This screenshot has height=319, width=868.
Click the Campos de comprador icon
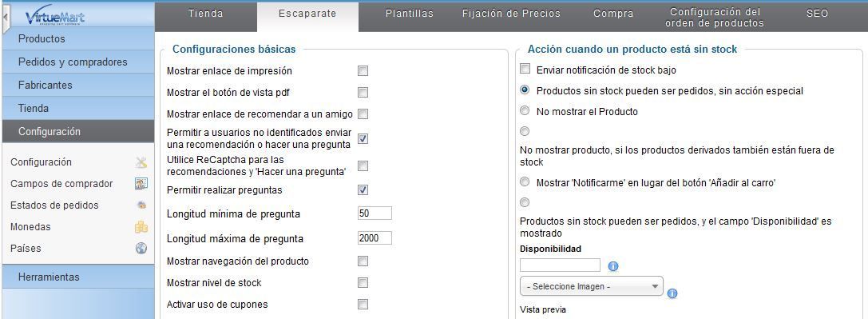pyautogui.click(x=141, y=184)
